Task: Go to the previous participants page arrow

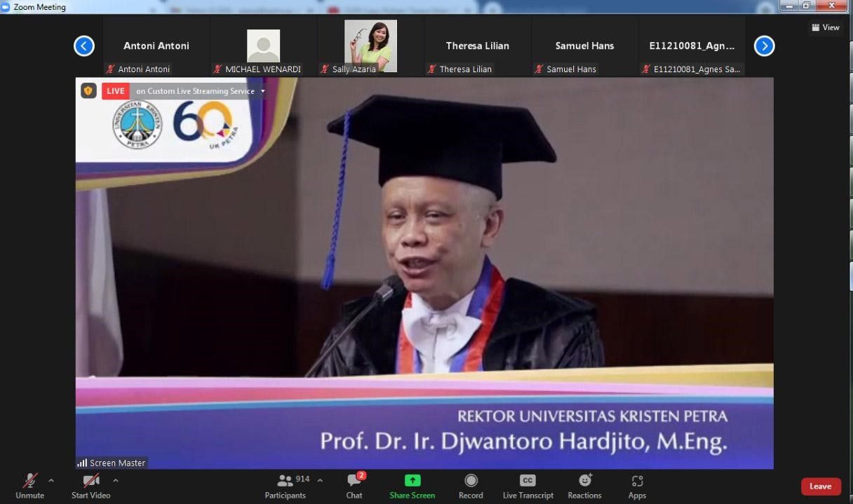Action: pyautogui.click(x=83, y=46)
